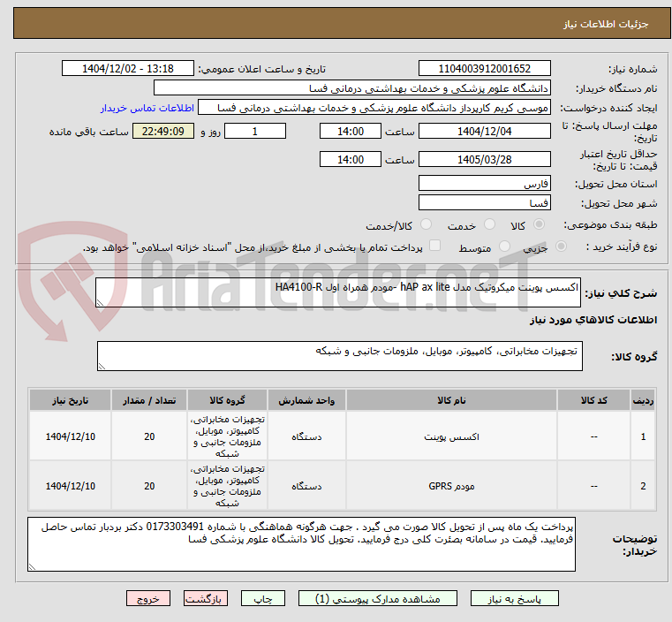The height and width of the screenshot is (622, 672).
Task: Select the جزیی purchase type radio
Action: [x=561, y=246]
